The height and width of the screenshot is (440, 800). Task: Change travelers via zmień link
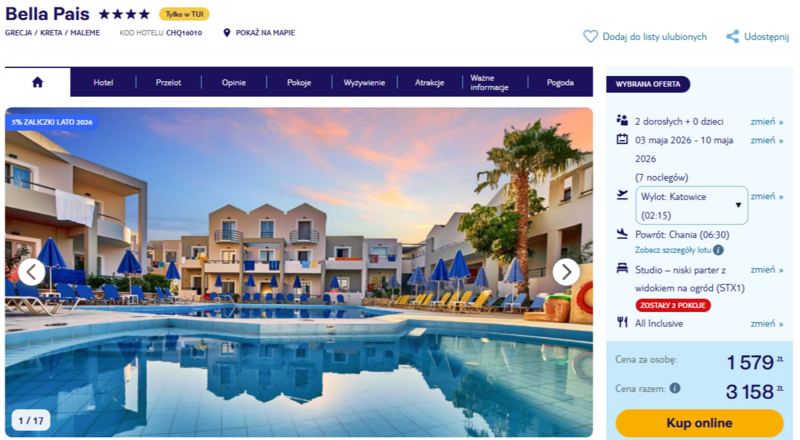coord(766,121)
